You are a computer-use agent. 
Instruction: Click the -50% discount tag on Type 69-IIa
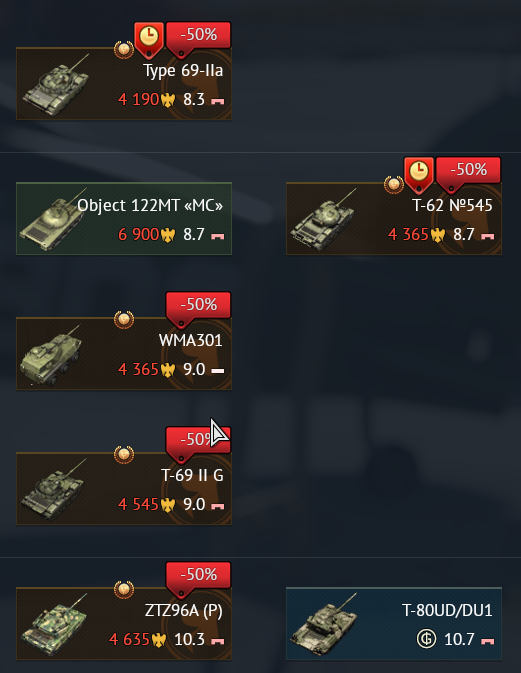[198, 39]
